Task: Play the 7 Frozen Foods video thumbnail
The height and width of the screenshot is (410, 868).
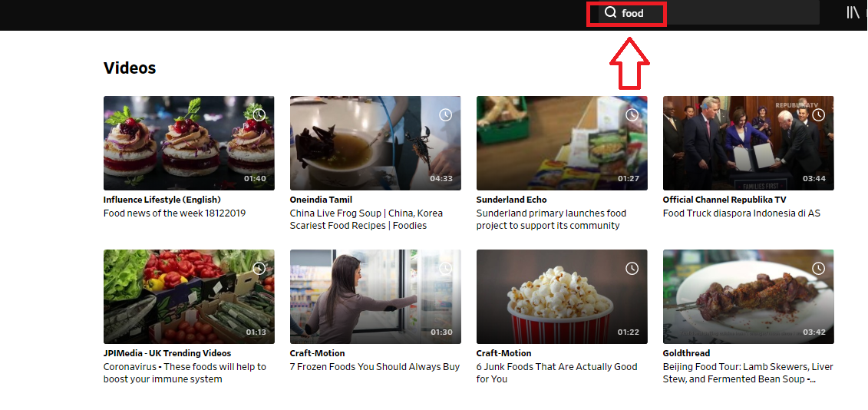Action: (375, 296)
